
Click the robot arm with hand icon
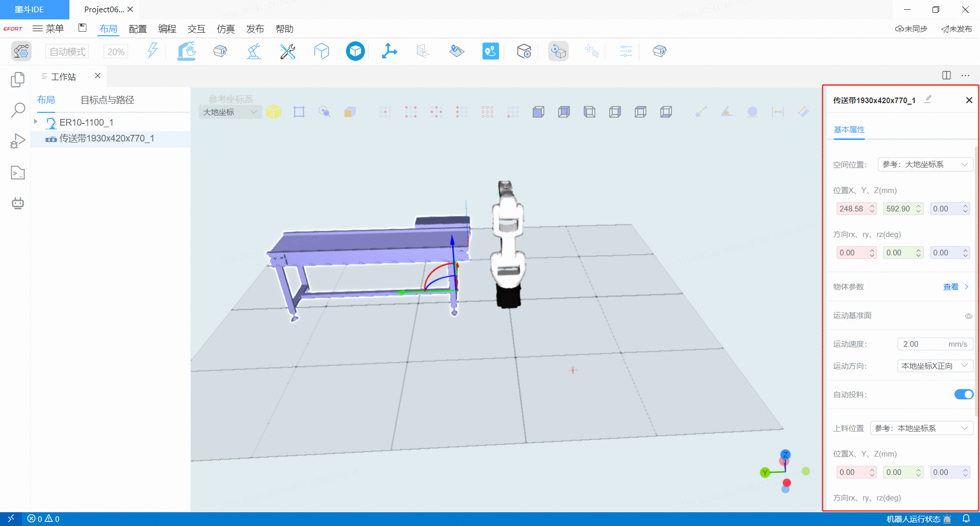187,51
